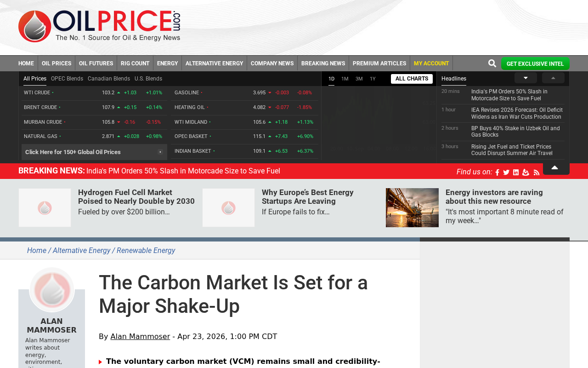Screen dimensions: 588x368
Task: Select the 3M chart range
Action: click(359, 79)
